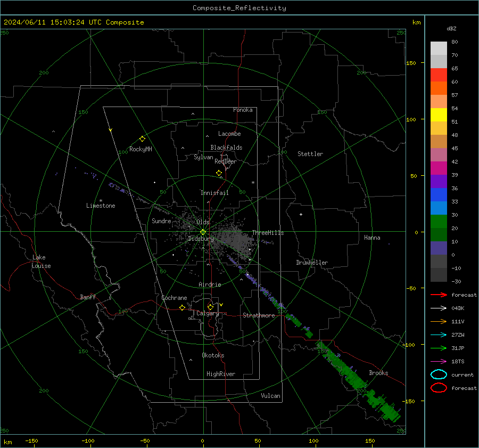Screen dimensions: 479x448
Task: Click the Vulcan label
Action: pyautogui.click(x=270, y=396)
